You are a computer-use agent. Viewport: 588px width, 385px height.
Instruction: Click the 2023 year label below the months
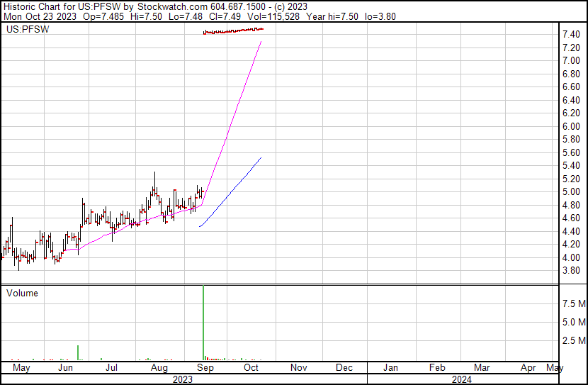(x=183, y=379)
